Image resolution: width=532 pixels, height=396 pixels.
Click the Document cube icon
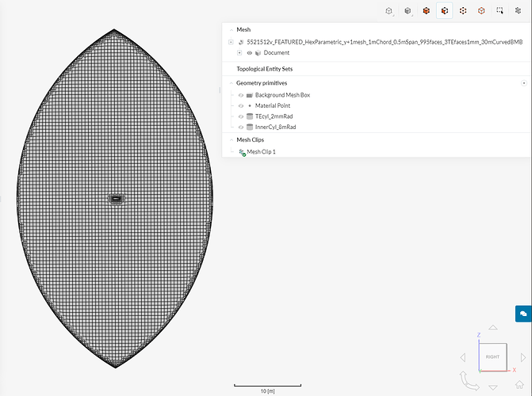coord(258,53)
